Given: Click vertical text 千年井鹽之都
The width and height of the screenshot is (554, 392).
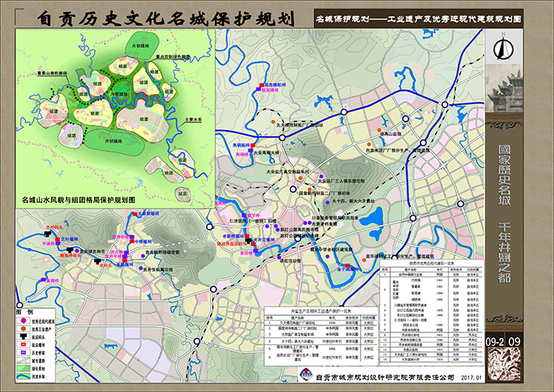Looking at the screenshot, I should pyautogui.click(x=504, y=252).
